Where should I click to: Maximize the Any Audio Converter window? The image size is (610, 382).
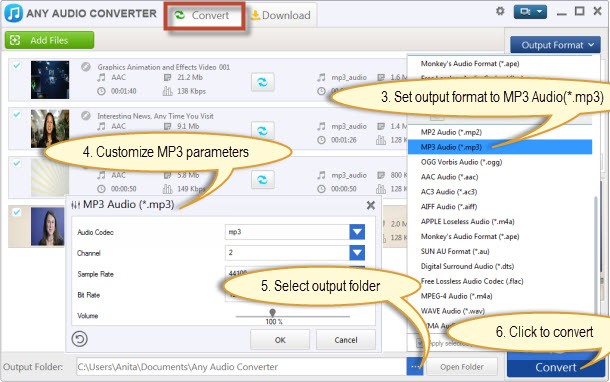[579, 11]
